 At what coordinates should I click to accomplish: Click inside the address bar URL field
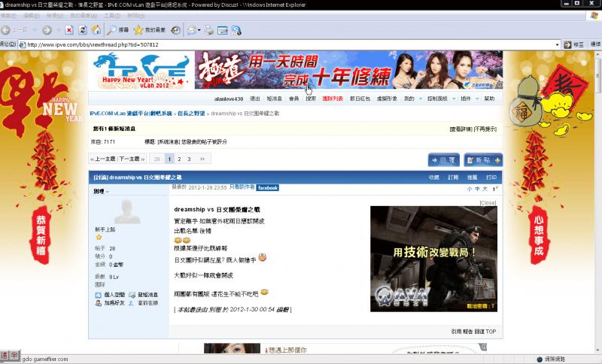coord(288,45)
